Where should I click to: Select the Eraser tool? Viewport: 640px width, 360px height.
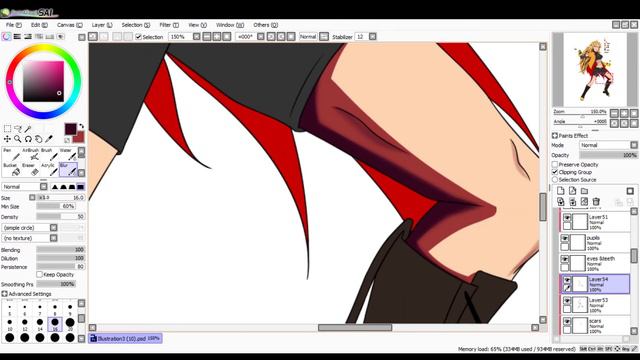30,170
